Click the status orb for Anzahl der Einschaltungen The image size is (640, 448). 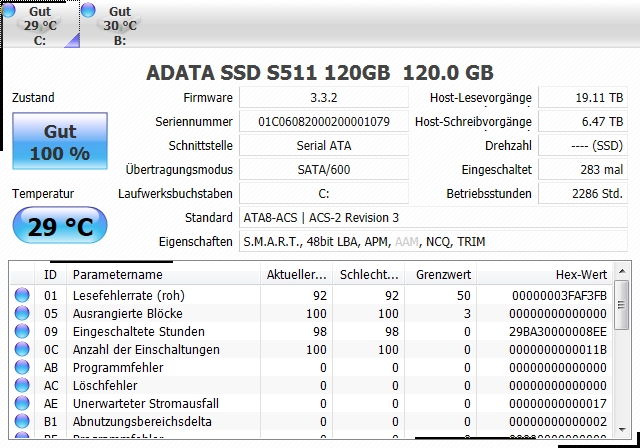pyautogui.click(x=22, y=349)
